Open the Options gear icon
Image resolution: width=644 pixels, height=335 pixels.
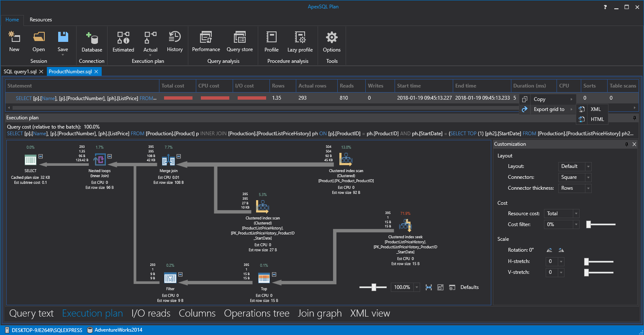point(331,38)
